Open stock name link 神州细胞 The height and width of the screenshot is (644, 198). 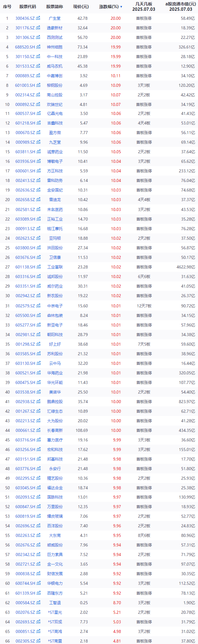tap(55, 47)
